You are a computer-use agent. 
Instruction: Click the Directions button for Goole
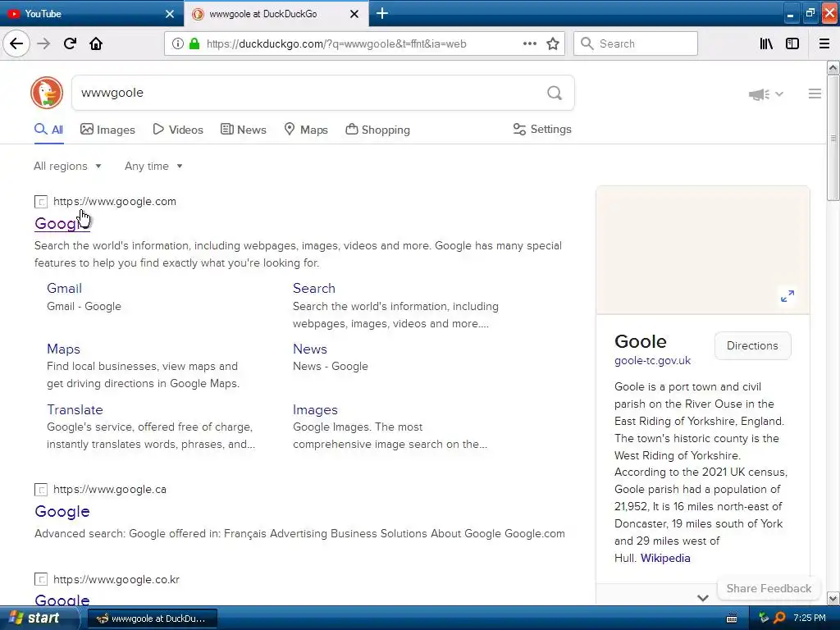(753, 345)
